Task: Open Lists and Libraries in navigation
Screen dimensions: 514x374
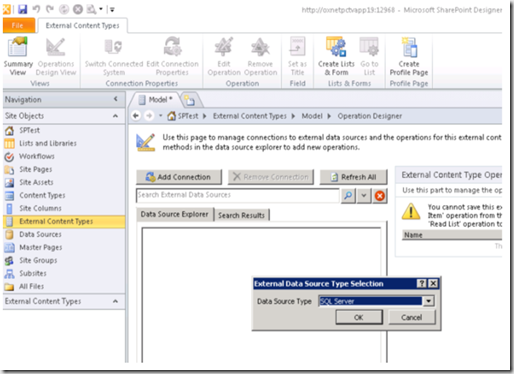Action: tap(64, 143)
